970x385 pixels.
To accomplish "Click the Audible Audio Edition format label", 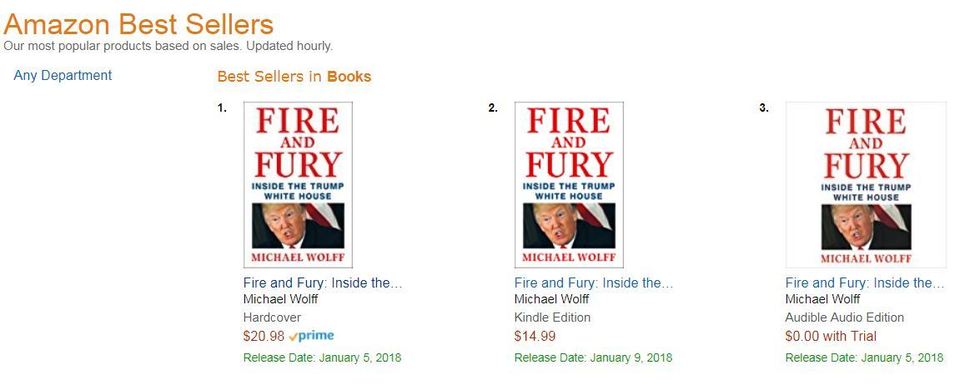I will coord(844,318).
